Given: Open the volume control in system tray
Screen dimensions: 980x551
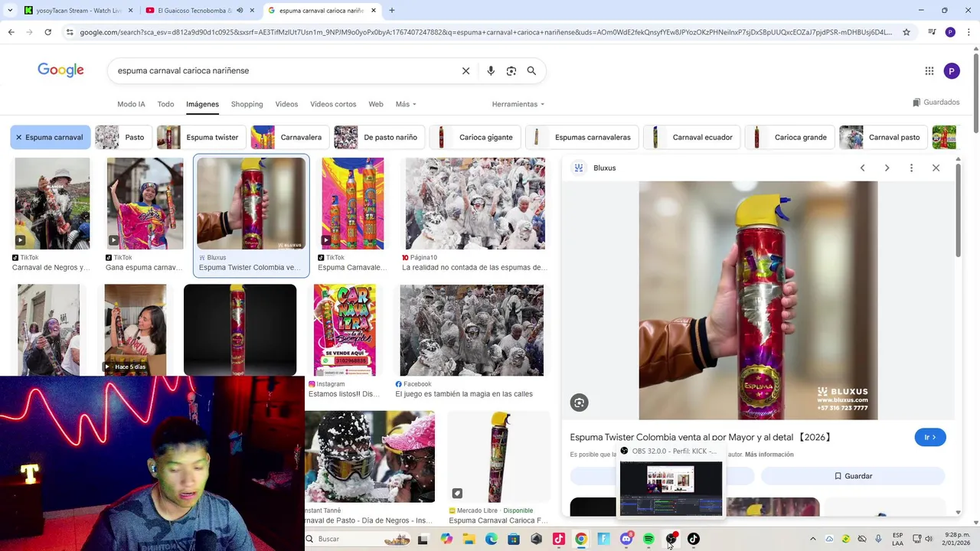Looking at the screenshot, I should (x=930, y=539).
